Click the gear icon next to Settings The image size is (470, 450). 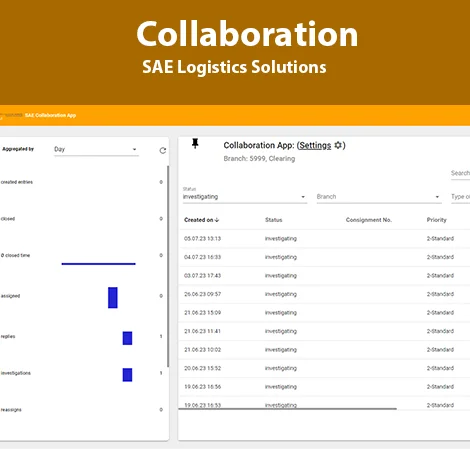tap(338, 145)
